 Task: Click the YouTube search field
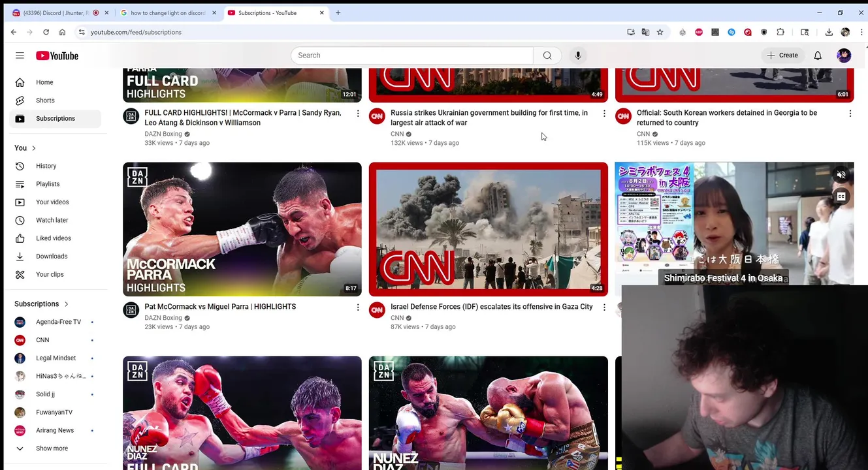412,55
